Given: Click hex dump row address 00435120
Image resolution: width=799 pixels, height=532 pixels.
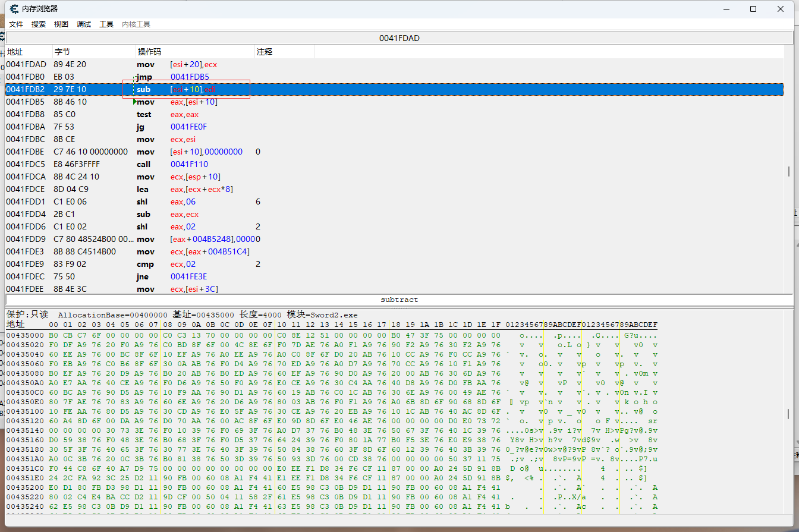Looking at the screenshot, I should 26,421.
